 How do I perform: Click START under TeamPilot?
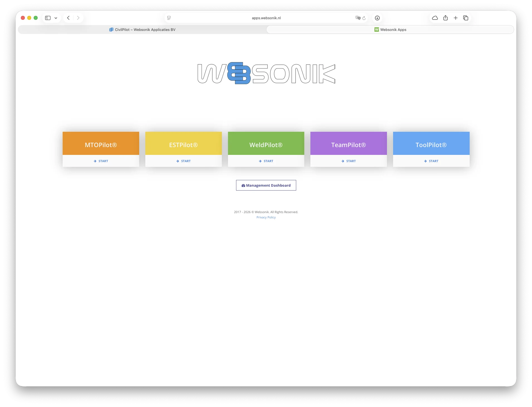click(x=349, y=161)
